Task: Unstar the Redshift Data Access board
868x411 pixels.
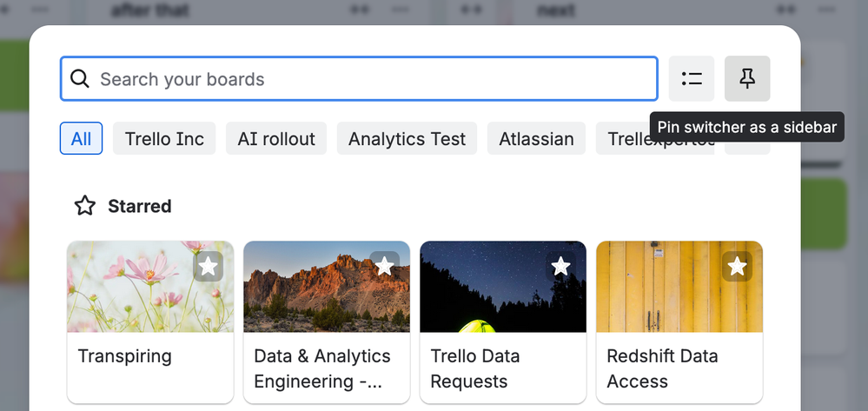Action: pos(737,267)
